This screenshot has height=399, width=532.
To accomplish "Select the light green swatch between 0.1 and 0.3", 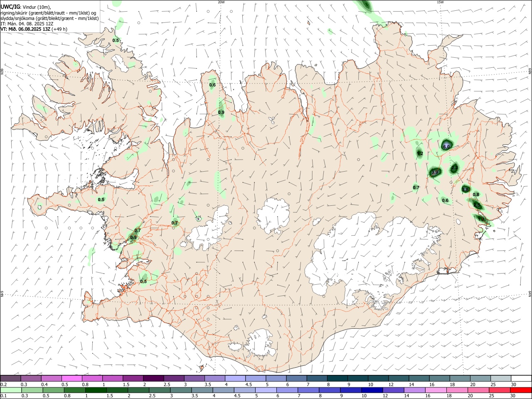I will tap(11, 390).
